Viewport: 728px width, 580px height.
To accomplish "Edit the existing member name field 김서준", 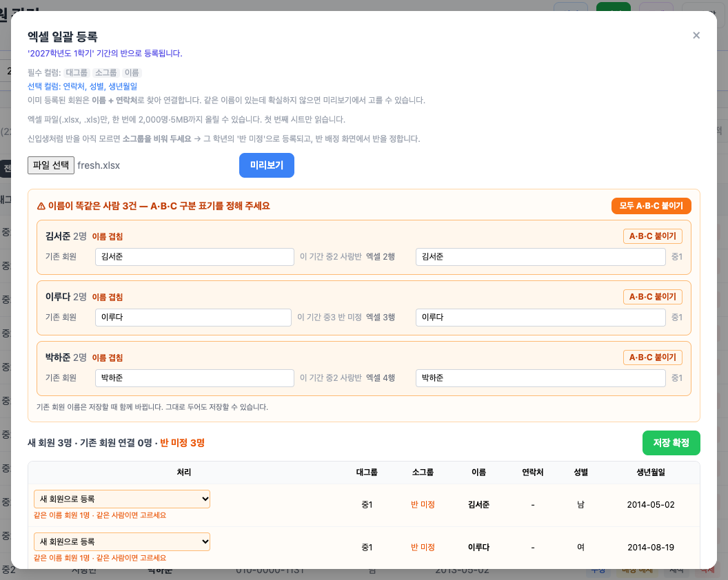I will coord(194,257).
